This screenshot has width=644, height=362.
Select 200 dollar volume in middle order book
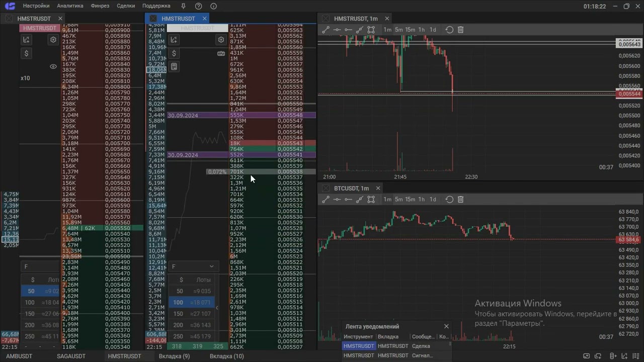tap(191, 325)
